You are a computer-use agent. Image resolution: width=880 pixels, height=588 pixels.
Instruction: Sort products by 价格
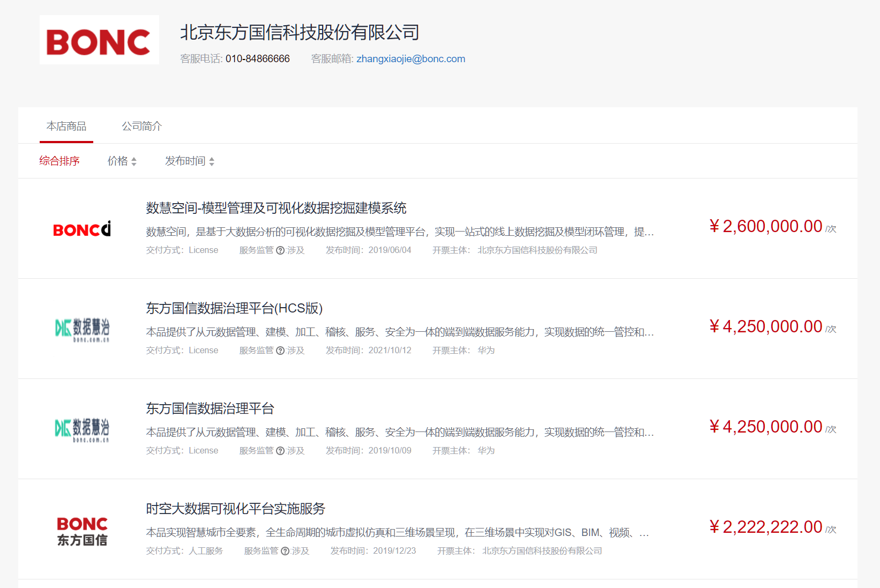click(x=122, y=161)
